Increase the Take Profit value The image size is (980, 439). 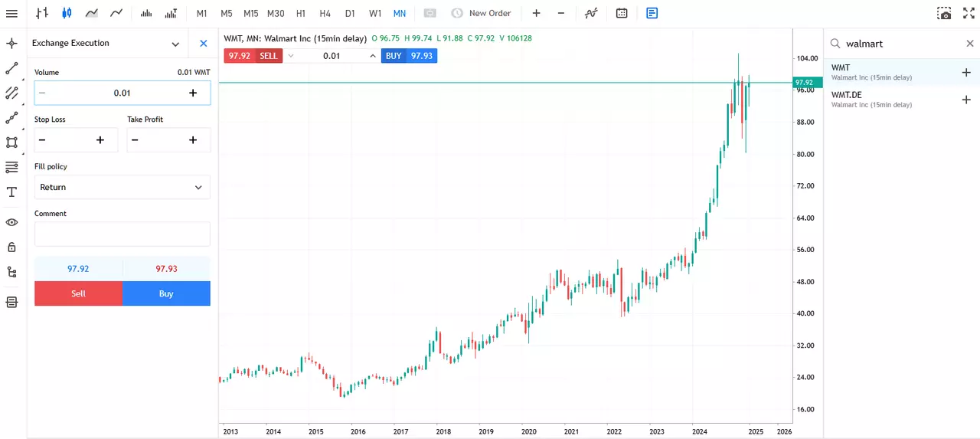(x=193, y=140)
